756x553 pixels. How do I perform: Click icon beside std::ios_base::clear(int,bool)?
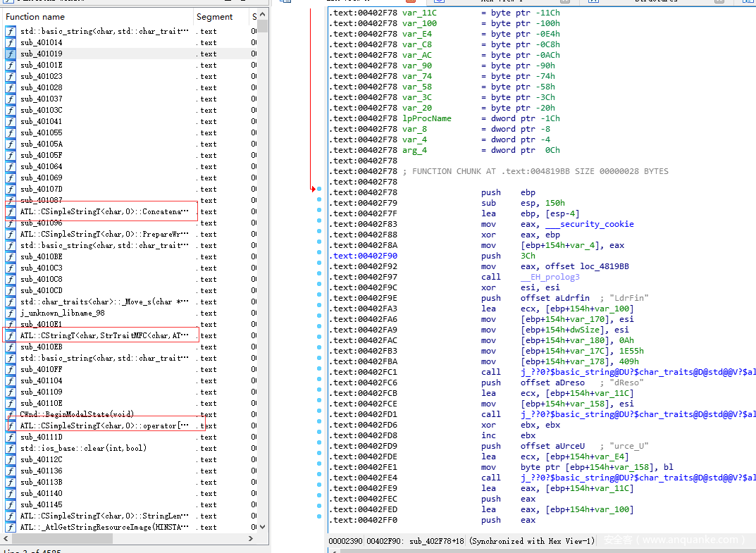pos(11,448)
